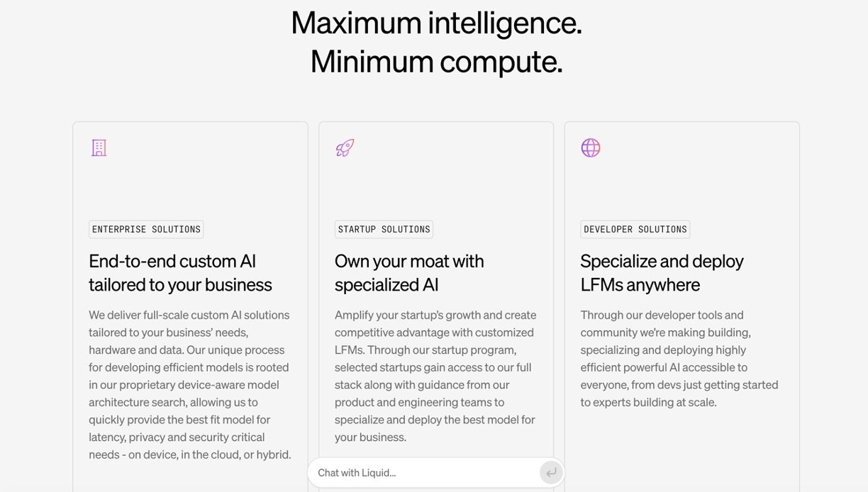868x492 pixels.
Task: Focus the "Chat with Liquid..." input field
Action: click(x=422, y=473)
